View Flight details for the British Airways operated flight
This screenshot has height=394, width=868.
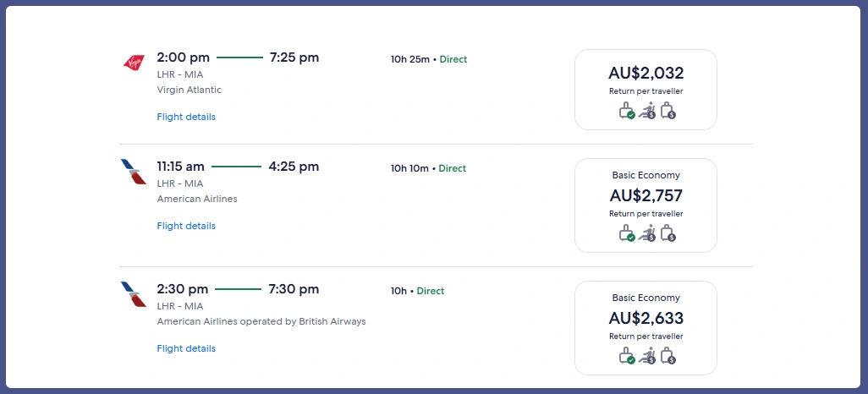pyautogui.click(x=186, y=348)
